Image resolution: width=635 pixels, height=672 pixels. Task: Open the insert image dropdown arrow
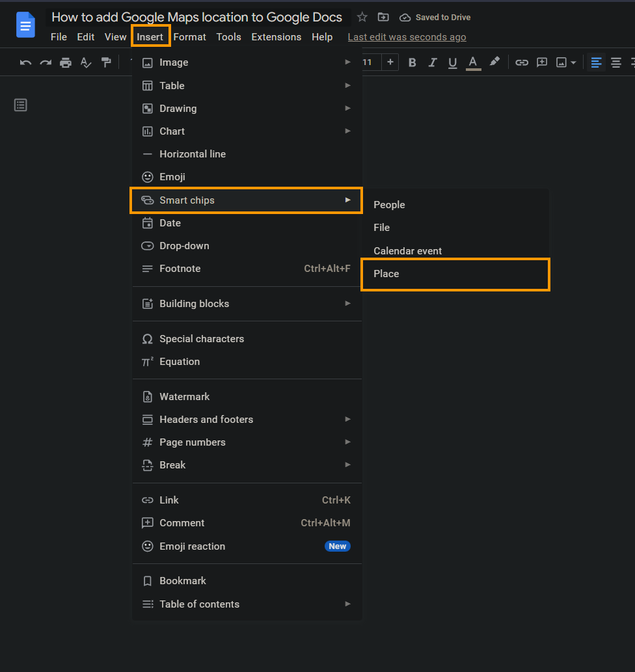pos(573,63)
